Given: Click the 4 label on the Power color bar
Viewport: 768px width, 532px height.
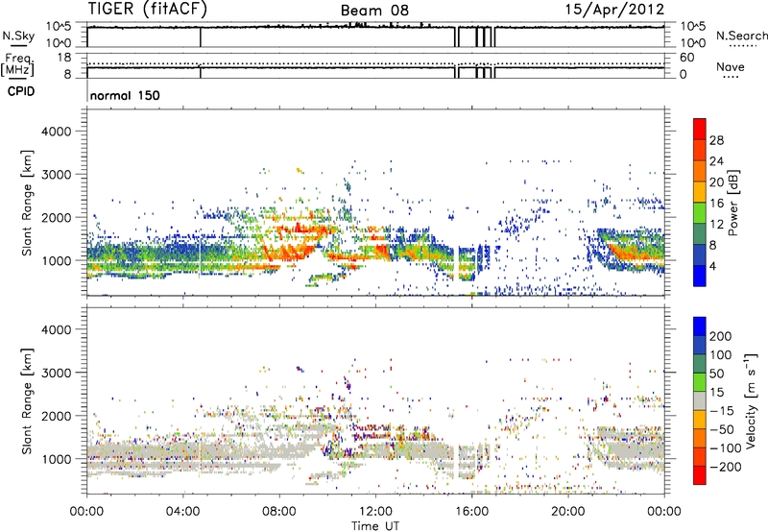Looking at the screenshot, I should (712, 266).
